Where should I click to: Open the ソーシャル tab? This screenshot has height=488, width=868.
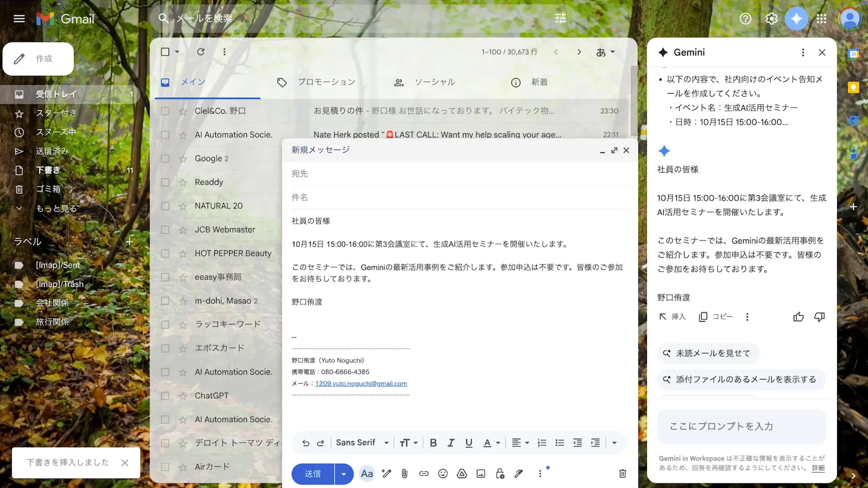click(x=434, y=82)
